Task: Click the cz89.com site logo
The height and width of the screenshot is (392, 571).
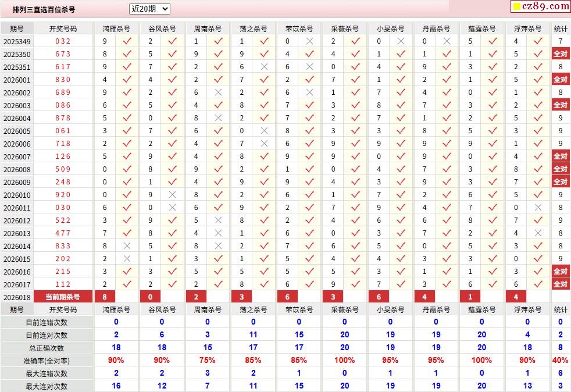Action: (541, 6)
